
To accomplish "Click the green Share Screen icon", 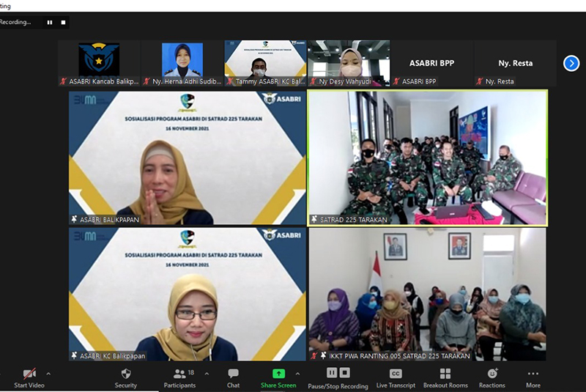I will [x=278, y=373].
